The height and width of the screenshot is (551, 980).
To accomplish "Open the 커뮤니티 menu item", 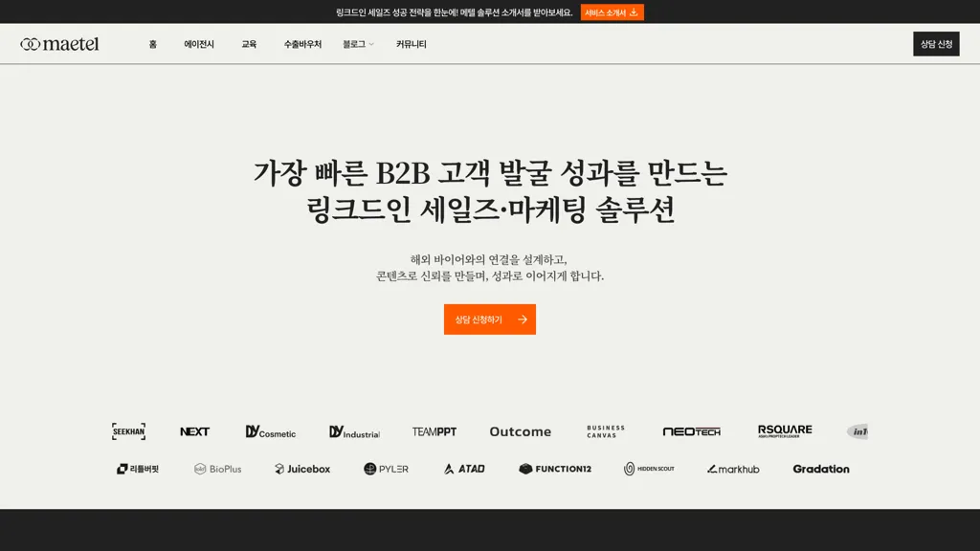I will tap(412, 44).
